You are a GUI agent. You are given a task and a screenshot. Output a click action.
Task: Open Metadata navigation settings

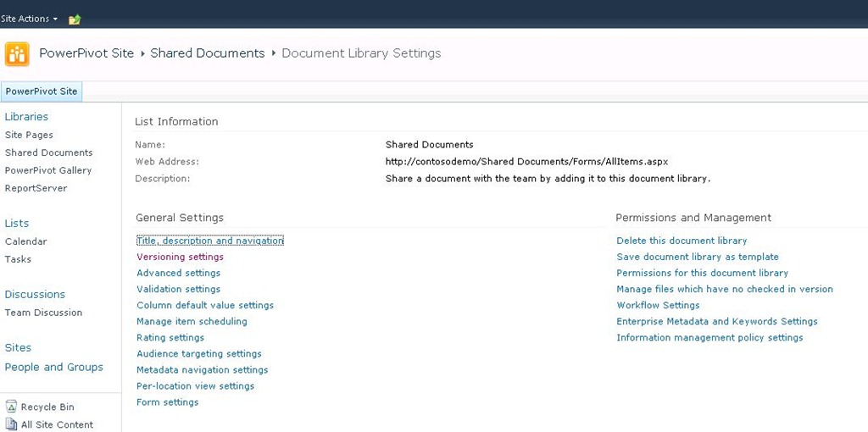pos(202,369)
